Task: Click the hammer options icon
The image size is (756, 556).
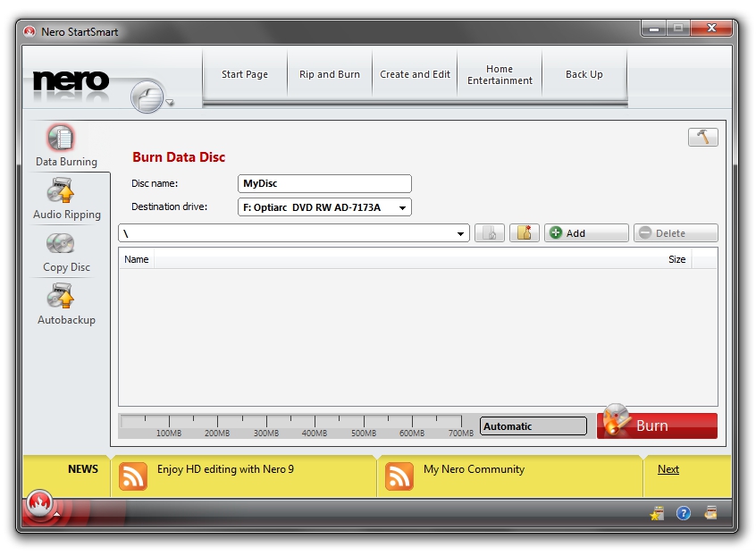Action: (x=702, y=137)
